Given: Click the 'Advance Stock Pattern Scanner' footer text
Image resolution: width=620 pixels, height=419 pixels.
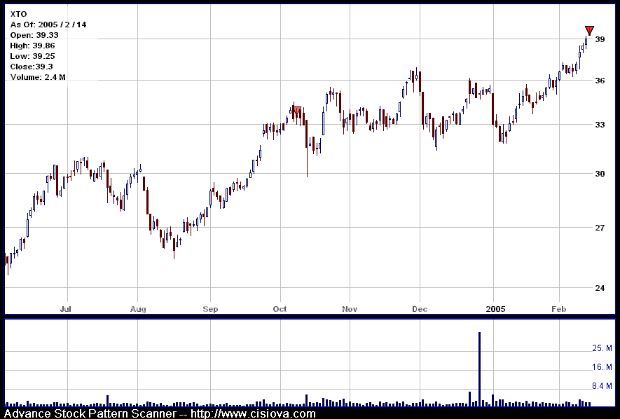Looking at the screenshot, I should [x=90, y=414].
